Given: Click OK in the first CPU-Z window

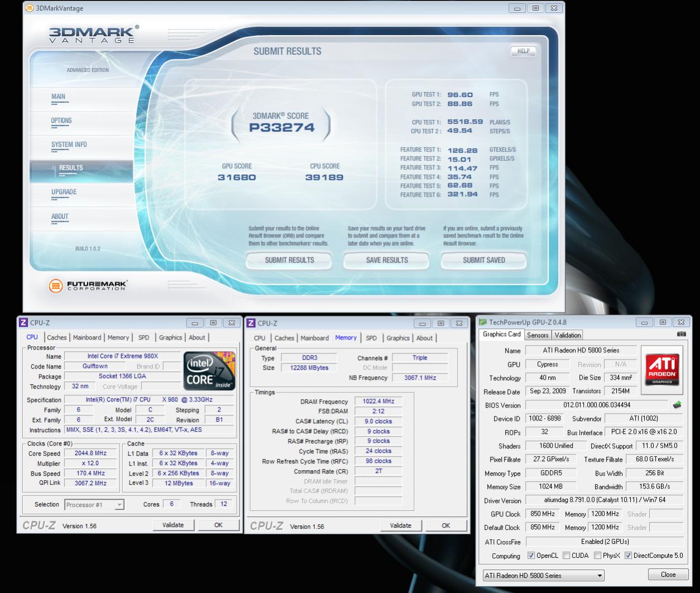Looking at the screenshot, I should point(218,525).
